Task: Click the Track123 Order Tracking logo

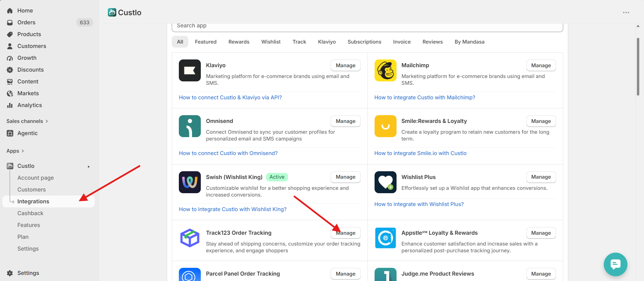Action: 190,238
